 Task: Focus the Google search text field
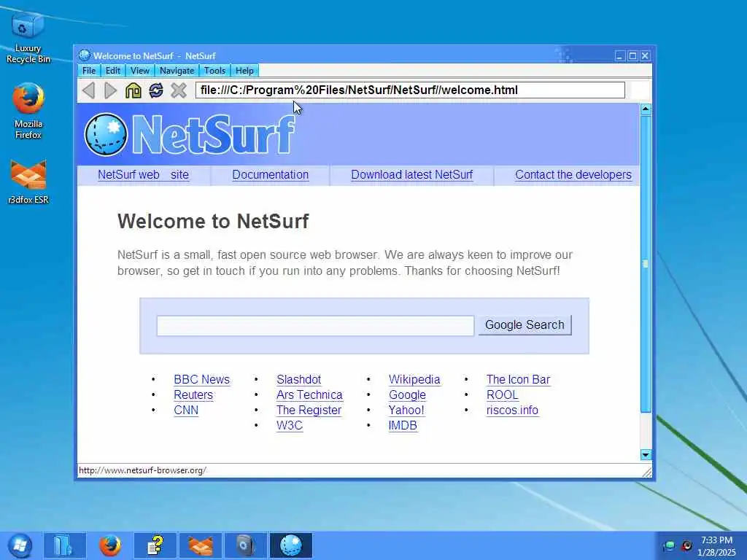click(x=315, y=326)
